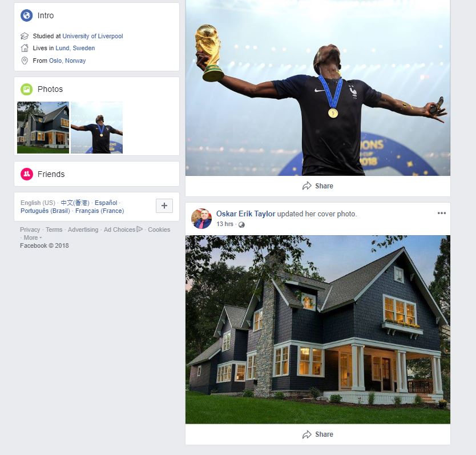Open the Friends section heading
476x455 pixels.
tap(51, 174)
